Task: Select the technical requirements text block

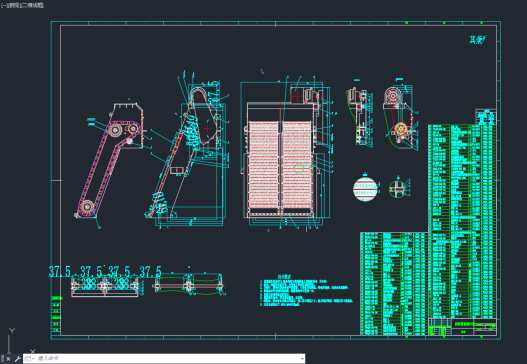Action: (x=307, y=291)
